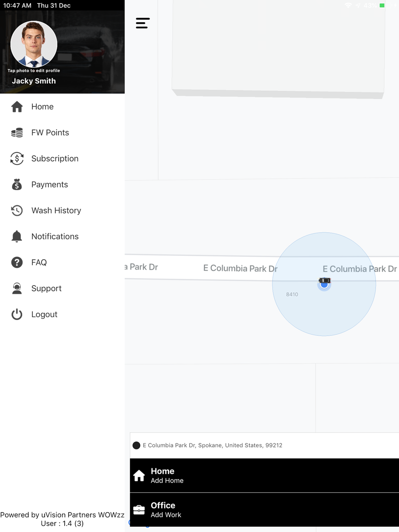399x532 pixels.
Task: Click the Logout power icon
Action: pos(17,314)
